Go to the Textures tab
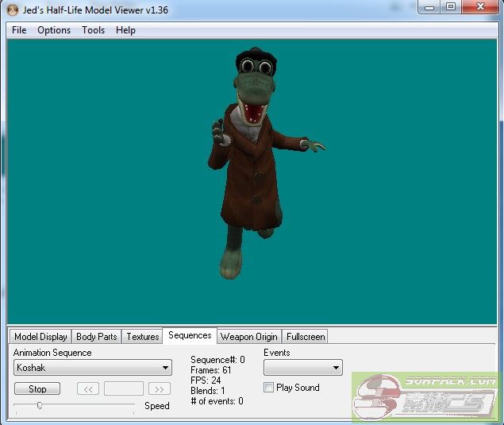504x425 pixels. point(143,337)
